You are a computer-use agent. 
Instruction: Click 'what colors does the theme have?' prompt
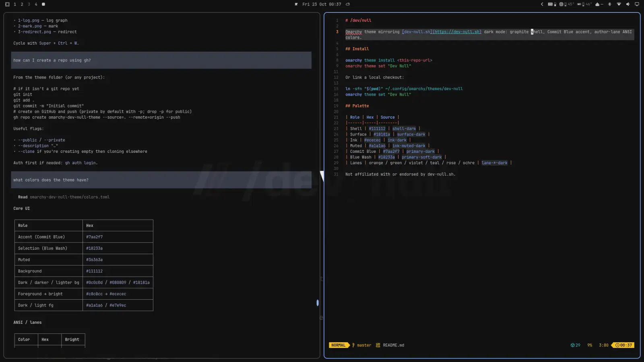coord(161,180)
